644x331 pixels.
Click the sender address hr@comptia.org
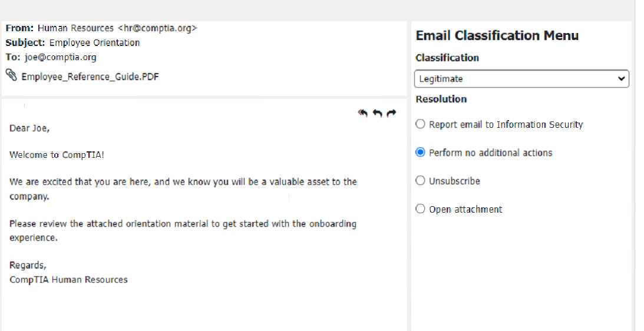[x=157, y=28]
